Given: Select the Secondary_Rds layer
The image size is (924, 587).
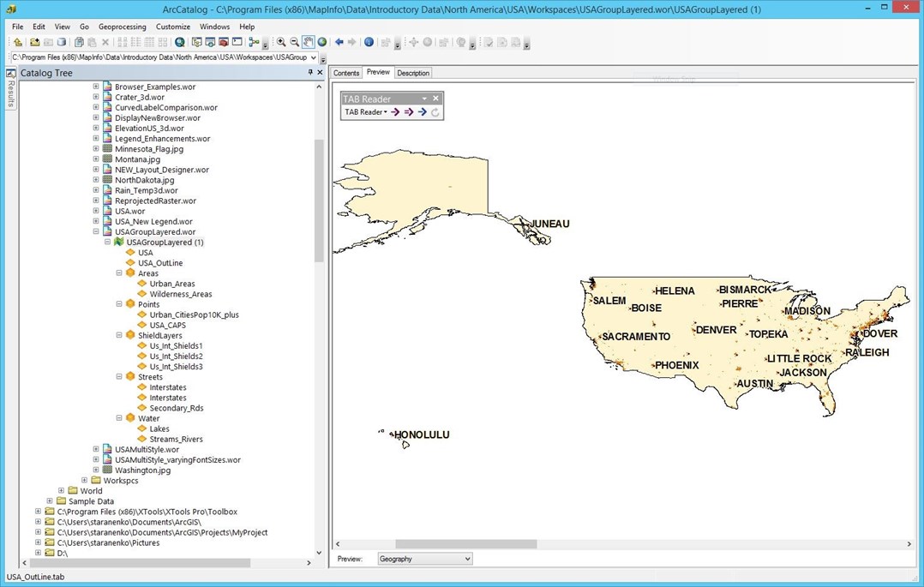Looking at the screenshot, I should (177, 408).
